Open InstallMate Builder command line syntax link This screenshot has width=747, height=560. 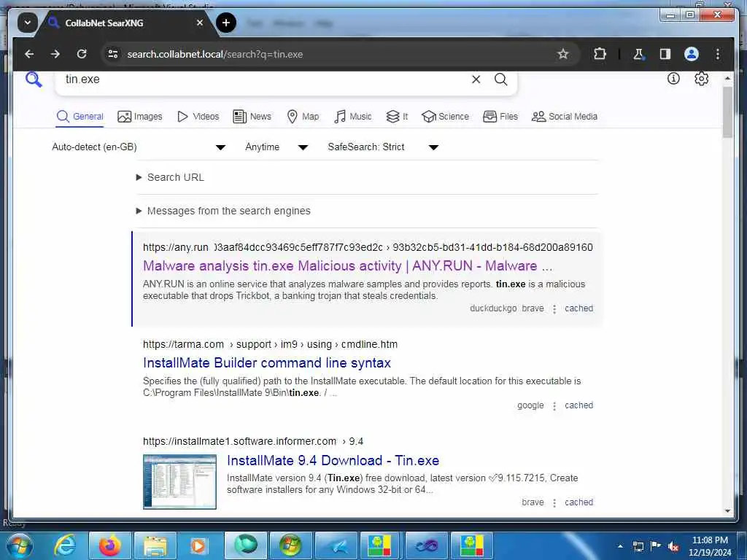coord(267,363)
